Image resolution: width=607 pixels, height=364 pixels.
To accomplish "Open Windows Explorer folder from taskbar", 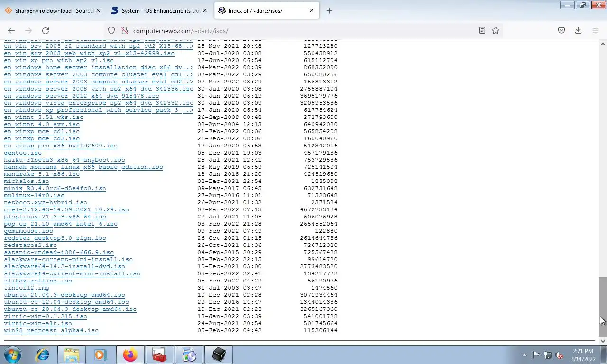I will (x=72, y=355).
